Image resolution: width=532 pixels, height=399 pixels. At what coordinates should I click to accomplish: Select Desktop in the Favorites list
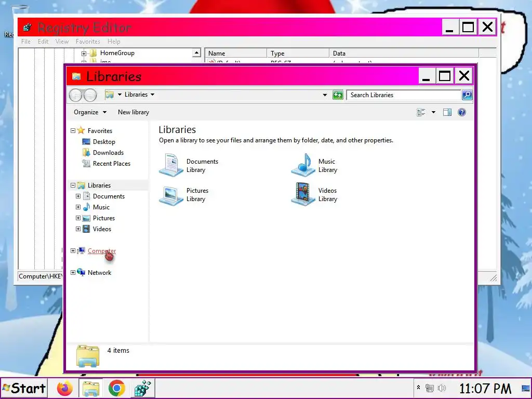[104, 142]
